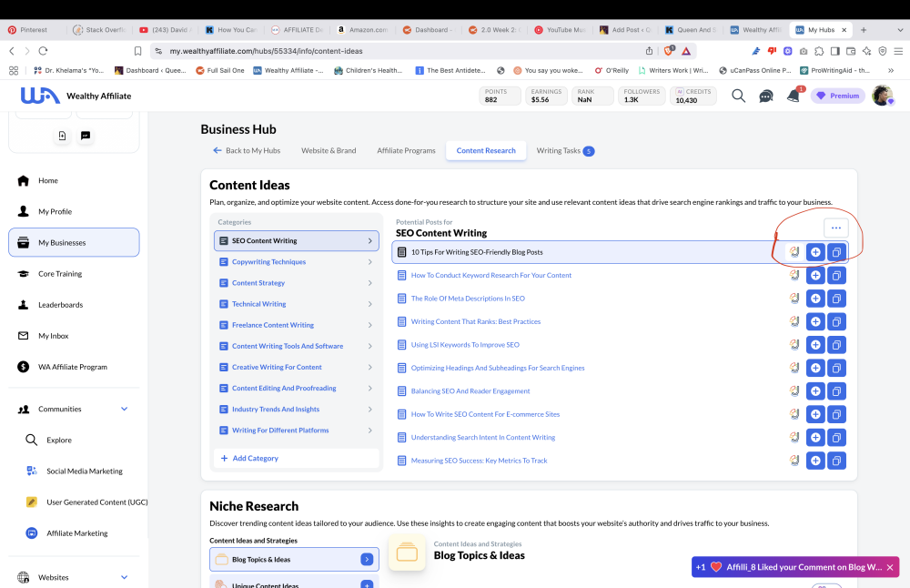Image resolution: width=910 pixels, height=588 pixels.
Task: Reload the page with browser refresh button
Action: point(43,51)
